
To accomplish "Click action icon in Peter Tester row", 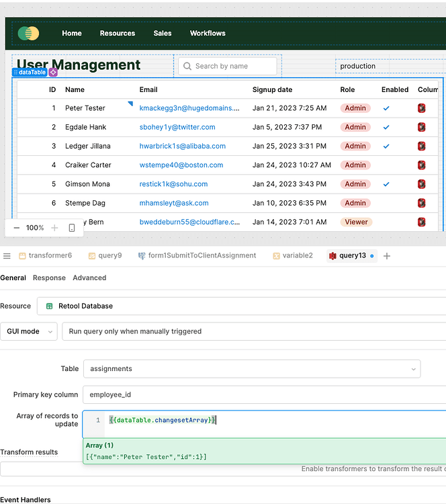I will [x=422, y=108].
